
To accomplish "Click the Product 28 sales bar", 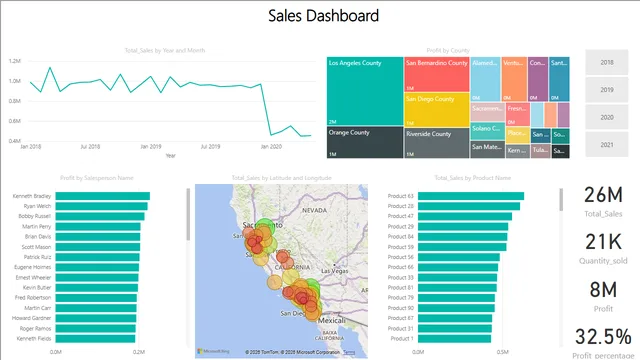I will tap(469, 206).
